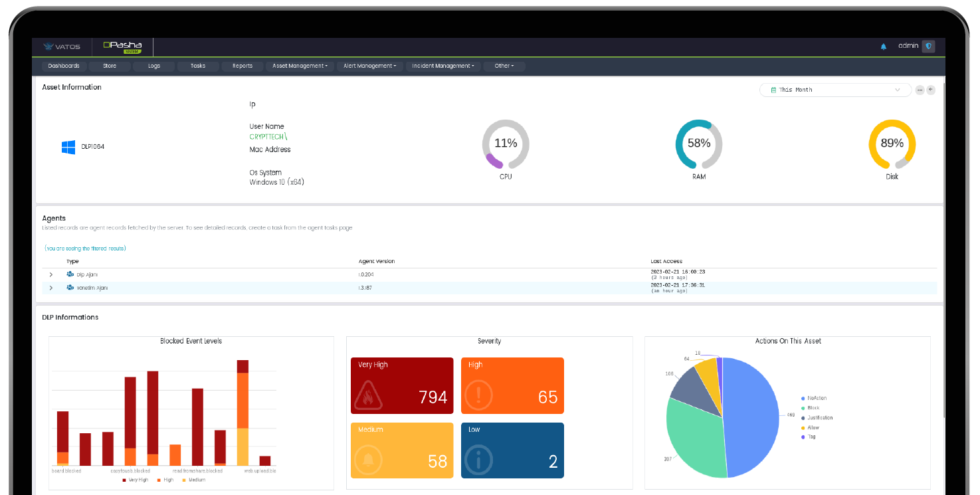The height and width of the screenshot is (495, 980).
Task: Open the Medium severity card
Action: click(x=402, y=450)
